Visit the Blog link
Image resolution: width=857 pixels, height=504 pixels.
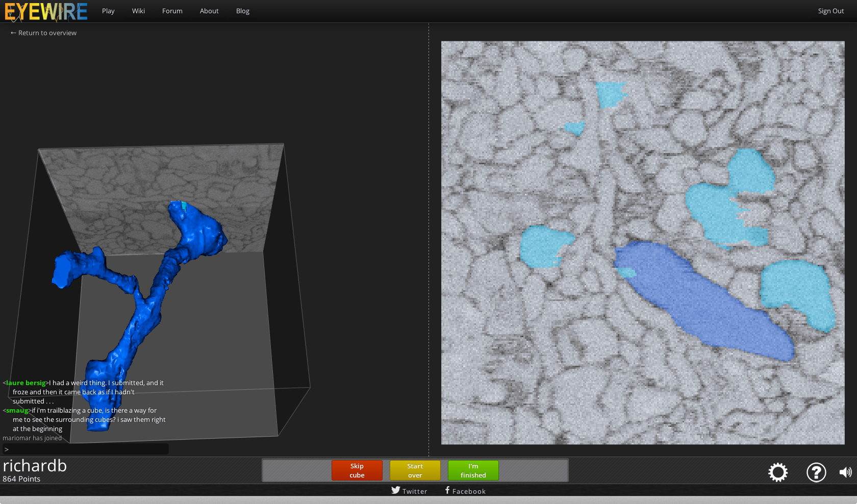coord(243,11)
